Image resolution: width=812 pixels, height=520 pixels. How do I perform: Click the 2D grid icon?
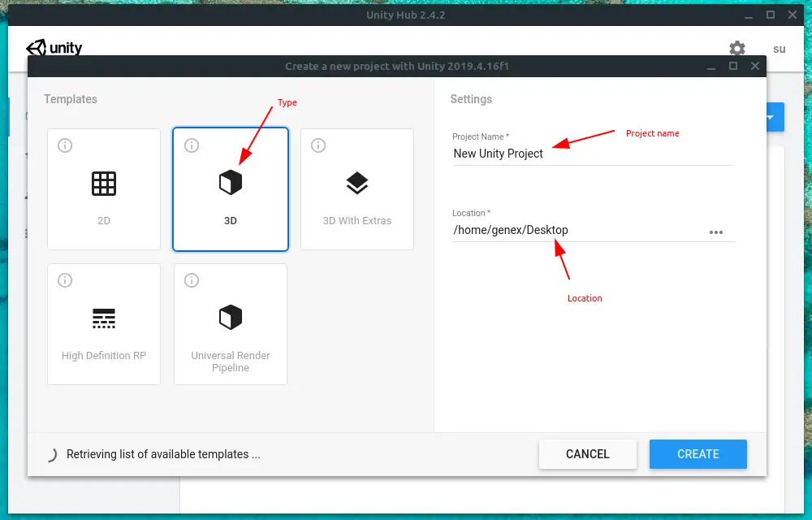pos(104,184)
